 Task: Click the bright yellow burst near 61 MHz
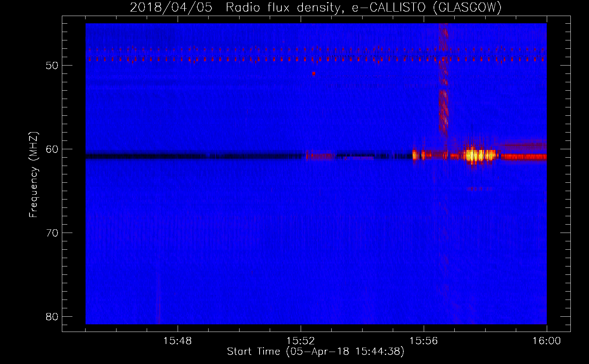click(480, 155)
